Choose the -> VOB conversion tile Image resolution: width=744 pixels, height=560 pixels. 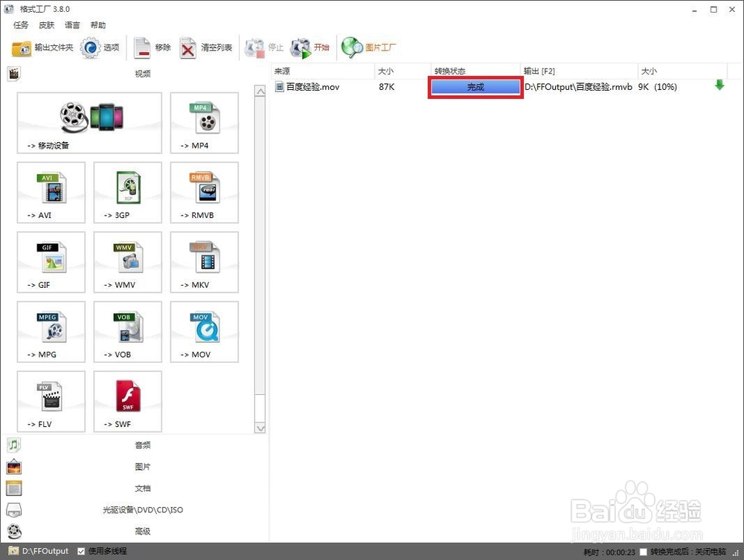(x=128, y=332)
